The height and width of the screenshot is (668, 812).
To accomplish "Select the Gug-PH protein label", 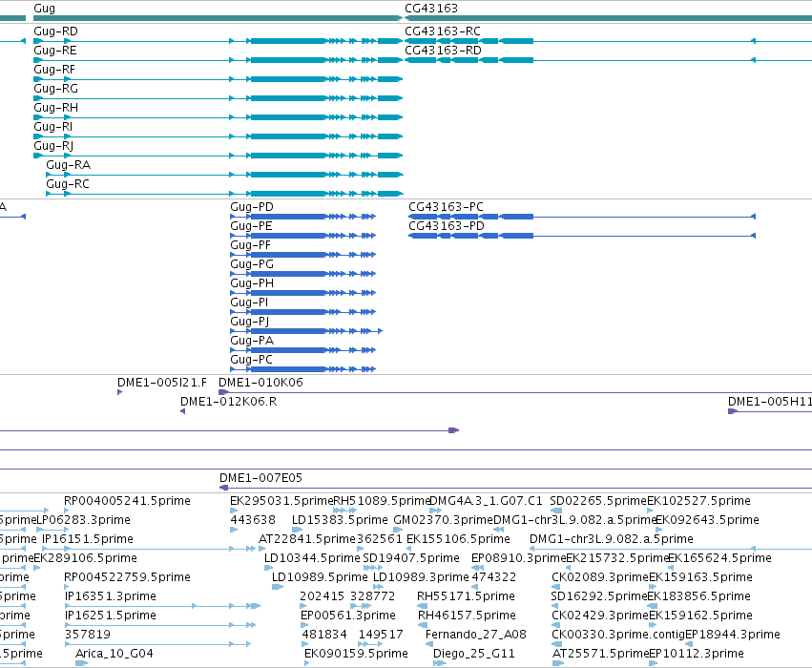I will [x=252, y=283].
